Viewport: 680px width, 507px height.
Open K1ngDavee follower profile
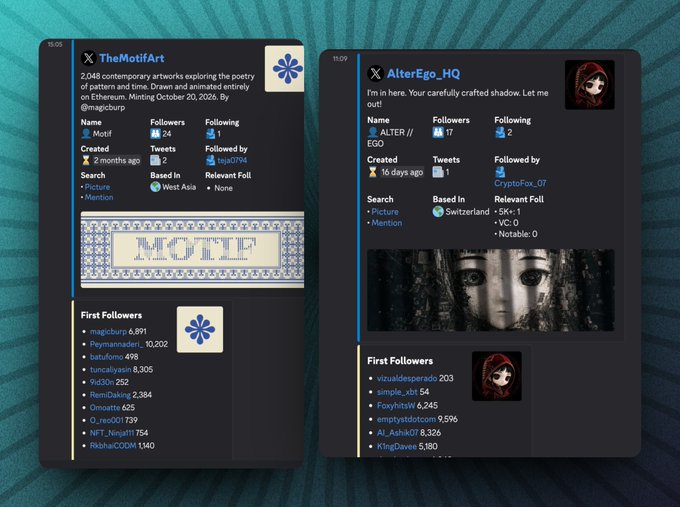coord(397,446)
